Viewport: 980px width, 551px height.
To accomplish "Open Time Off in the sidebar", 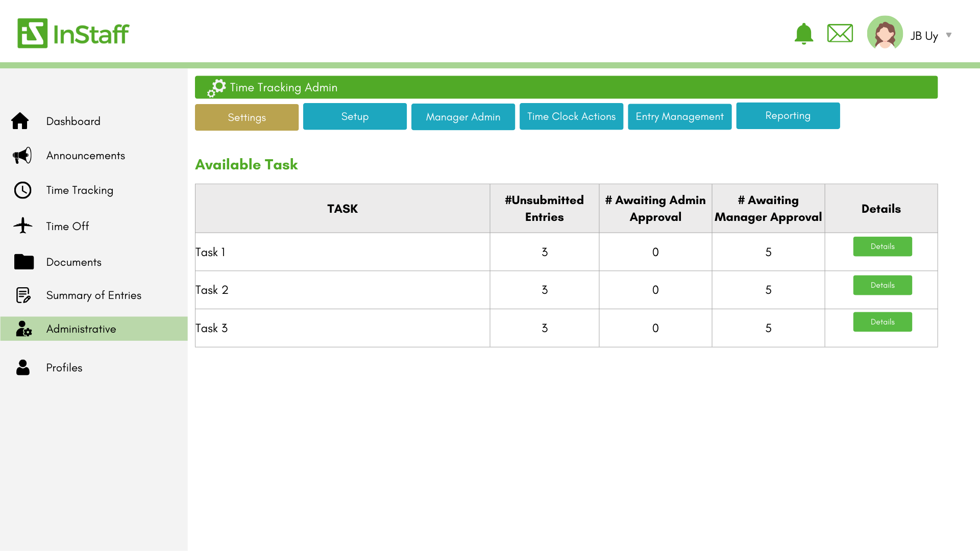I will click(67, 226).
